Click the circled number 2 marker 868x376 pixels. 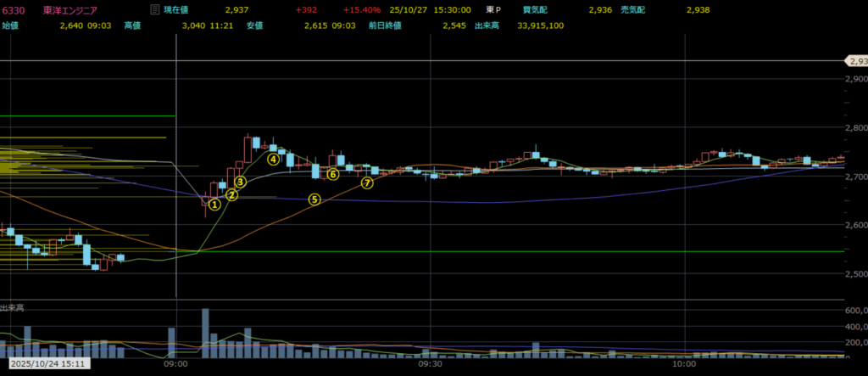(x=231, y=195)
